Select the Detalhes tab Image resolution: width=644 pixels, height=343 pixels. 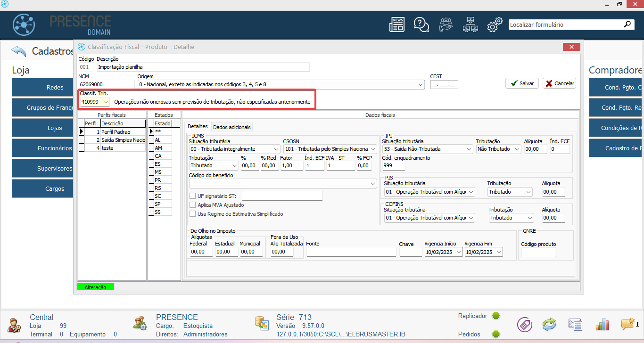coord(198,127)
